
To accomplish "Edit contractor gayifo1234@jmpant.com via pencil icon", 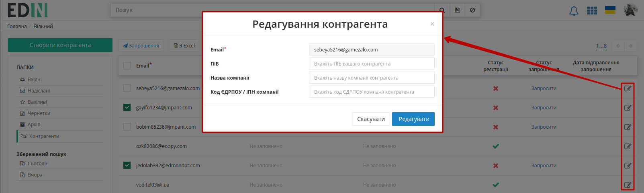I will tap(628, 108).
